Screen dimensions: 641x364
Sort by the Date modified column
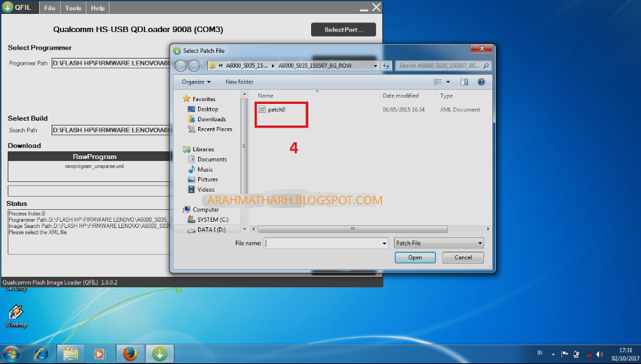(400, 96)
